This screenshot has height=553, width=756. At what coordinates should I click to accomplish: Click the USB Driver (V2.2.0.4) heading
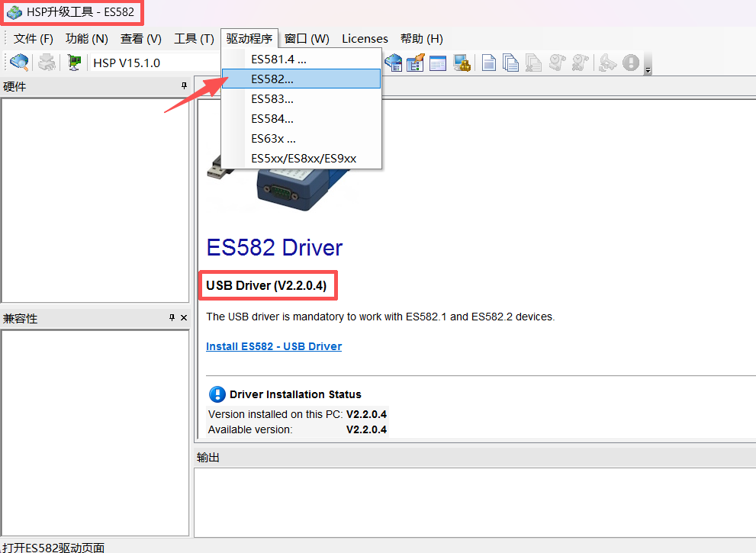[267, 285]
